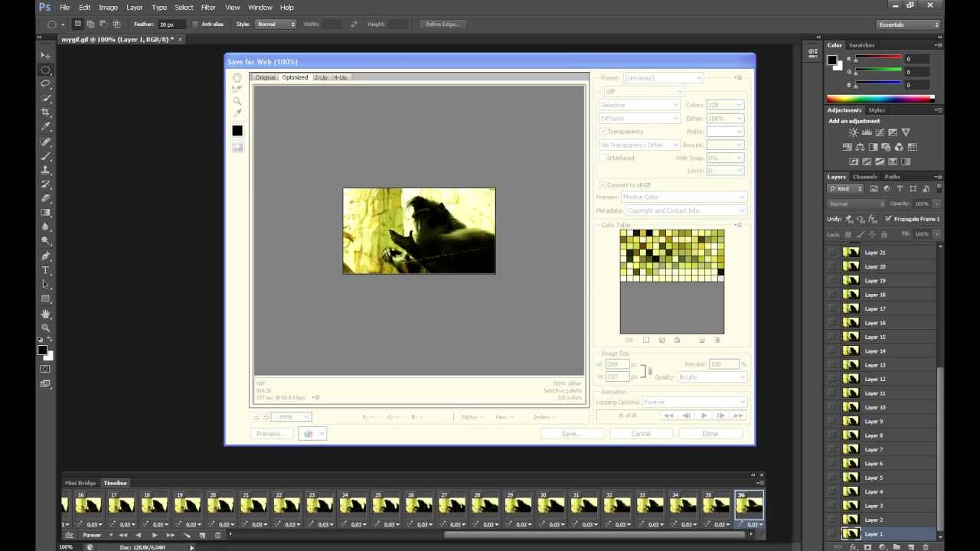This screenshot has height=551, width=980.
Task: Show Layer 21 visibility toggle
Action: tap(832, 253)
